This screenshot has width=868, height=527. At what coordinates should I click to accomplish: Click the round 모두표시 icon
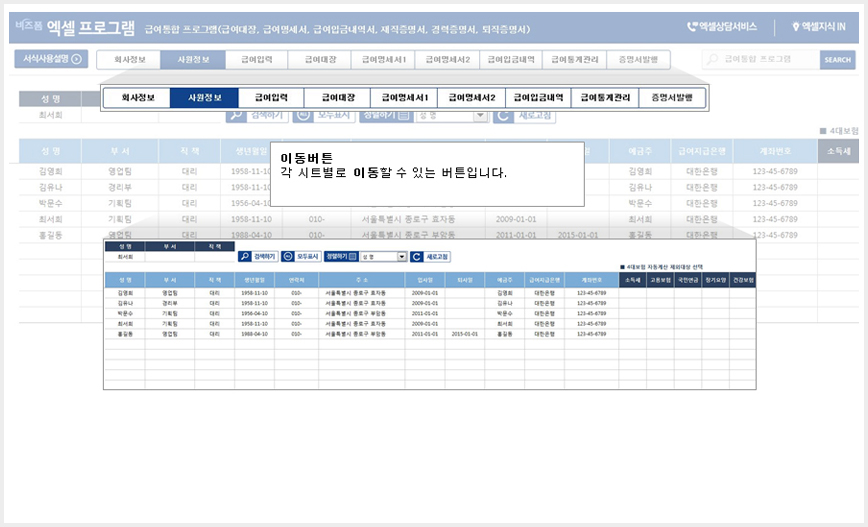[x=287, y=257]
